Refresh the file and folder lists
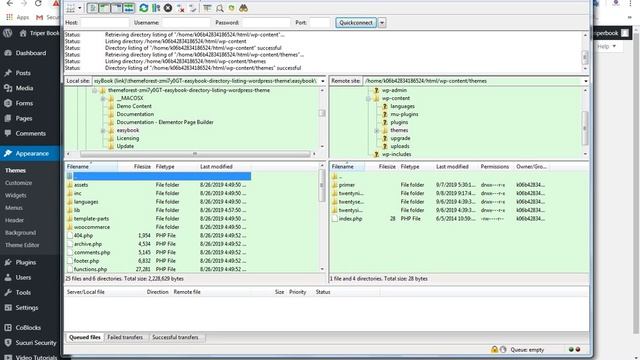Image resolution: width=640 pixels, height=360 pixels. 144,8
